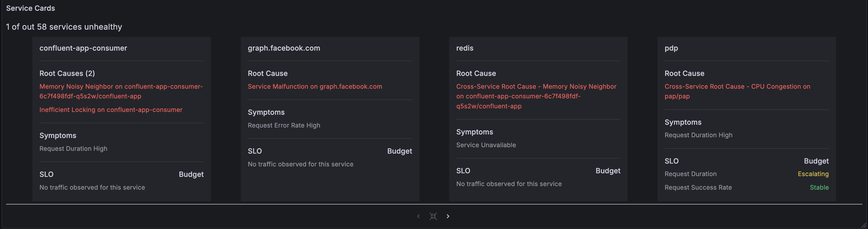Click 'Request Duration' SLO in pdp card
Image resolution: width=868 pixels, height=229 pixels.
pyautogui.click(x=690, y=174)
